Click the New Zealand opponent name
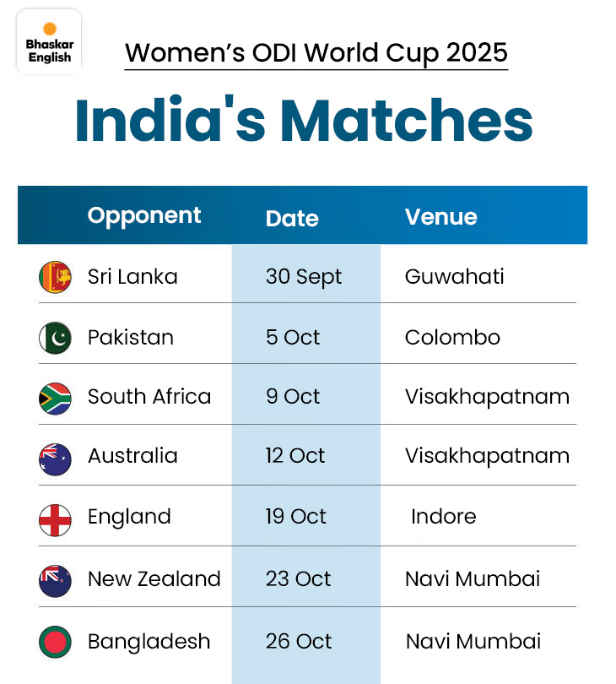The image size is (616, 684). 154,579
